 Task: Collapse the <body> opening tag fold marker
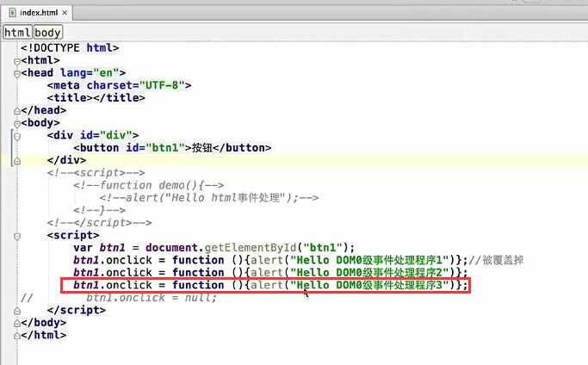17,124
